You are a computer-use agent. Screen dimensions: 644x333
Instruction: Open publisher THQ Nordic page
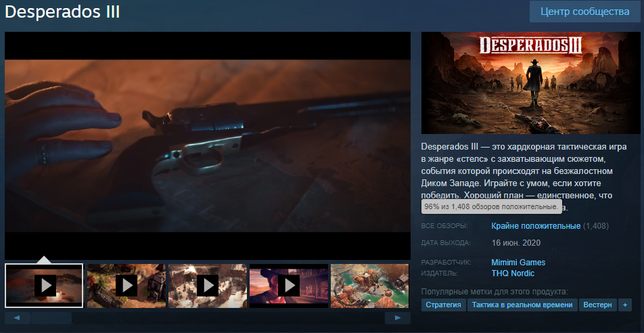click(x=513, y=273)
